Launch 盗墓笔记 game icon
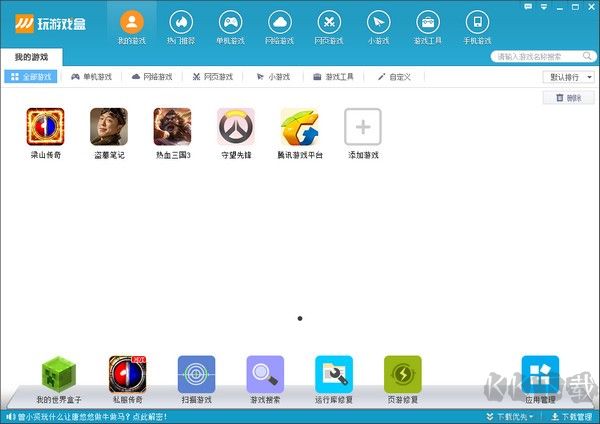 109,127
